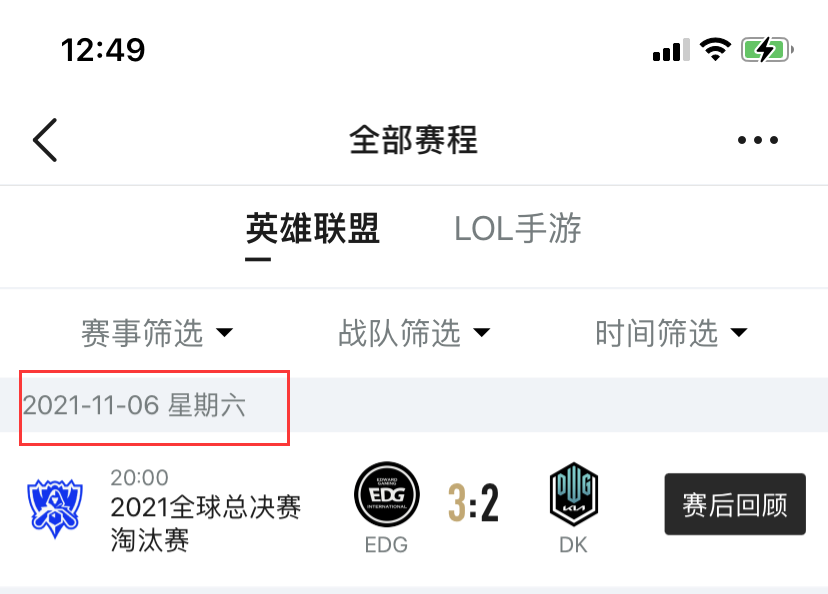The height and width of the screenshot is (594, 828).
Task: Open the three-dot more options menu
Action: point(758,140)
